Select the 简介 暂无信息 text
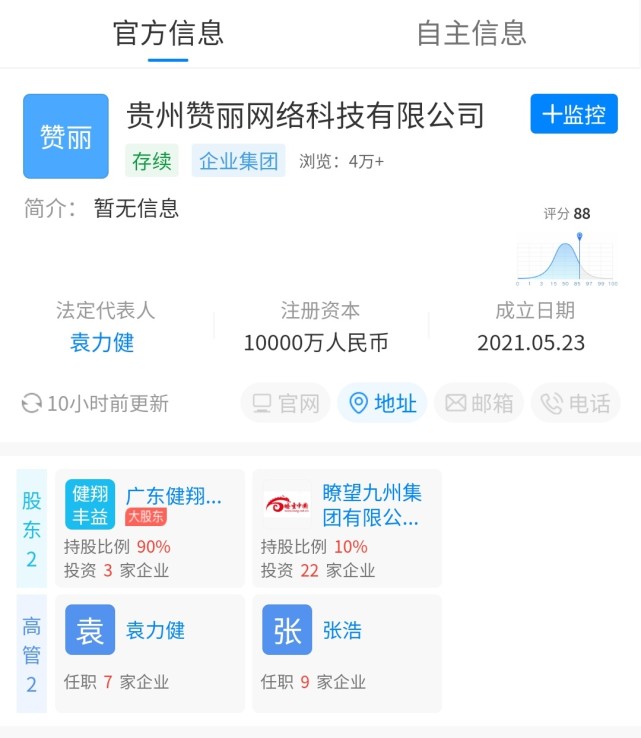Image resolution: width=641 pixels, height=738 pixels. click(x=101, y=208)
